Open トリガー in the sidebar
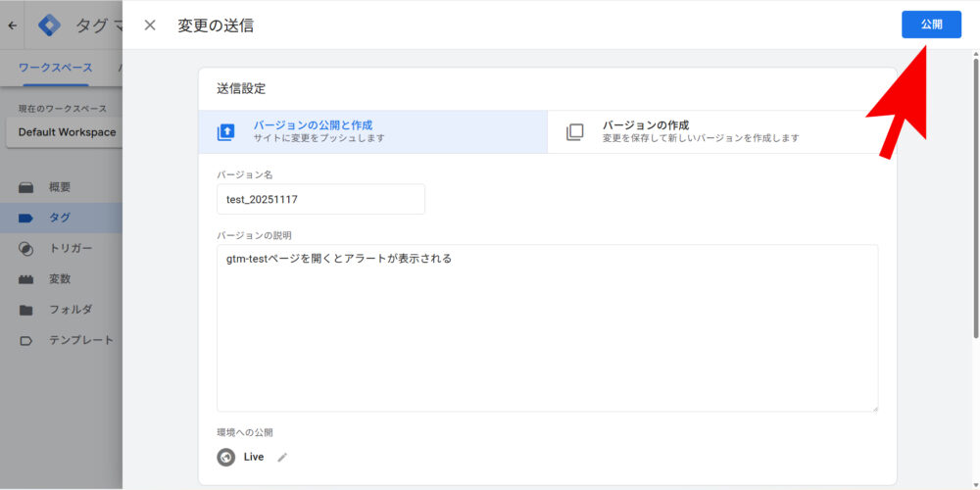Image resolution: width=980 pixels, height=490 pixels. 71,248
